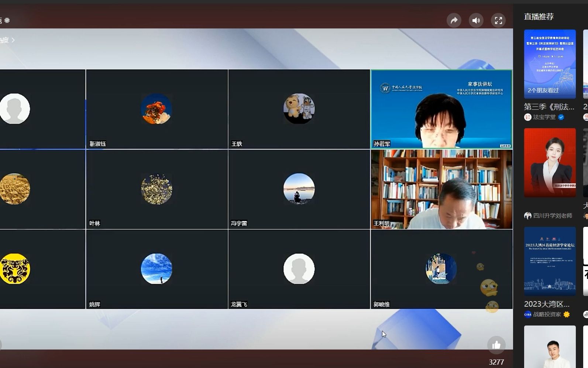This screenshot has width=588, height=368.
Task: Click 叶林's avatar
Action: (x=157, y=189)
